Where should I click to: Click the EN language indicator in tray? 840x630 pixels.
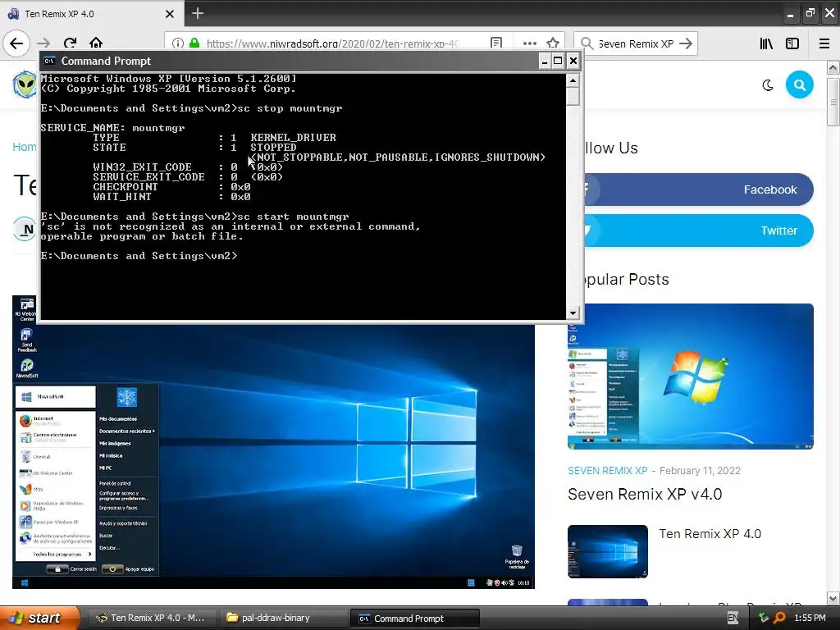(x=733, y=619)
